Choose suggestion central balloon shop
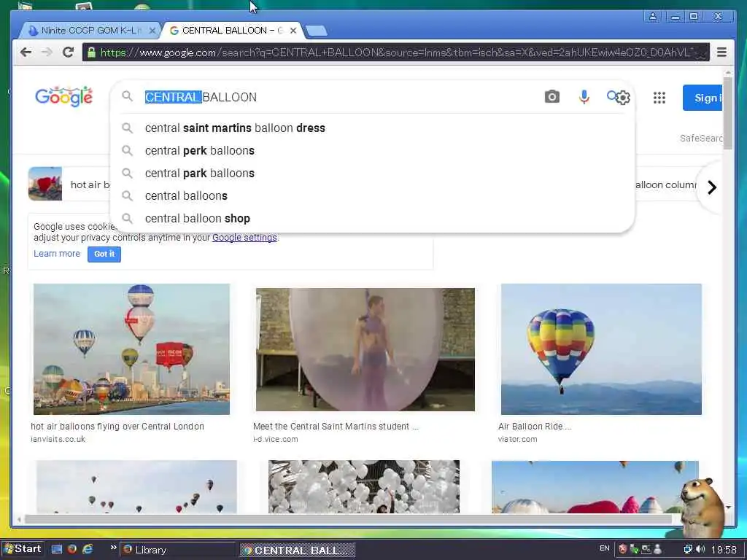Image resolution: width=747 pixels, height=560 pixels. (x=373, y=219)
